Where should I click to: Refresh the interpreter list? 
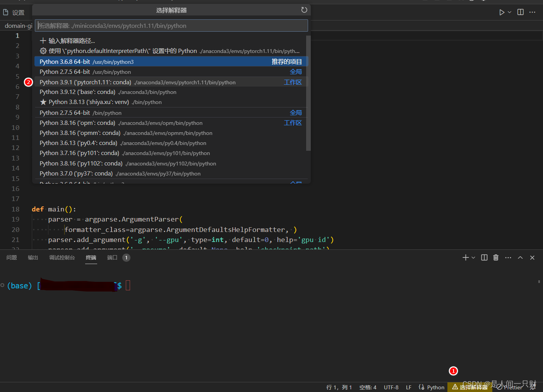coord(304,10)
